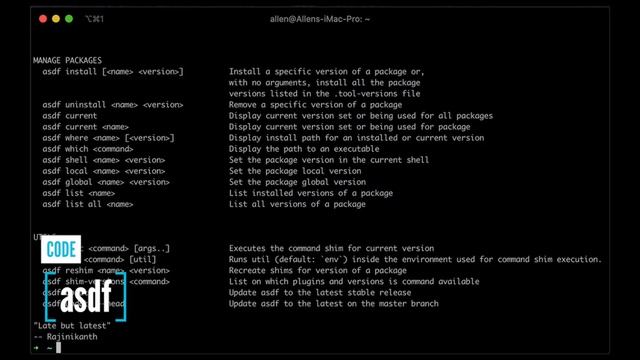Screen dimensions: 640x360
Task: Click the 'asdf list all <name>' command
Action: click(88, 204)
